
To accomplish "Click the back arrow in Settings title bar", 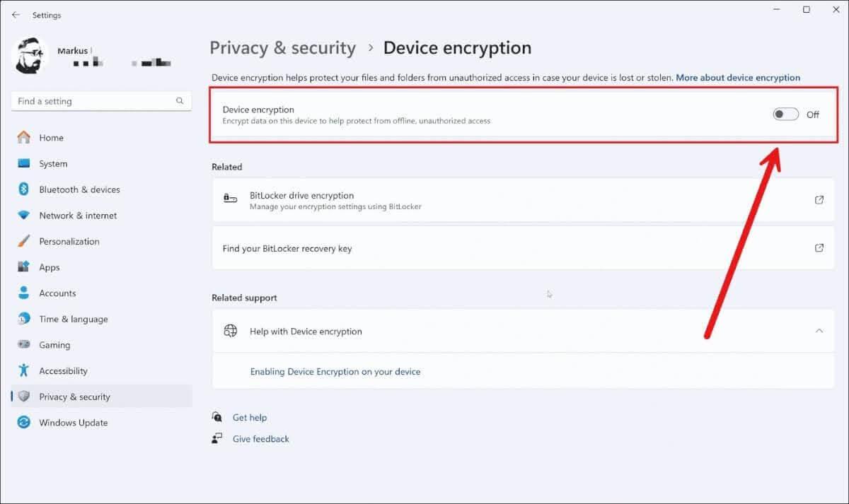I will 16,15.
